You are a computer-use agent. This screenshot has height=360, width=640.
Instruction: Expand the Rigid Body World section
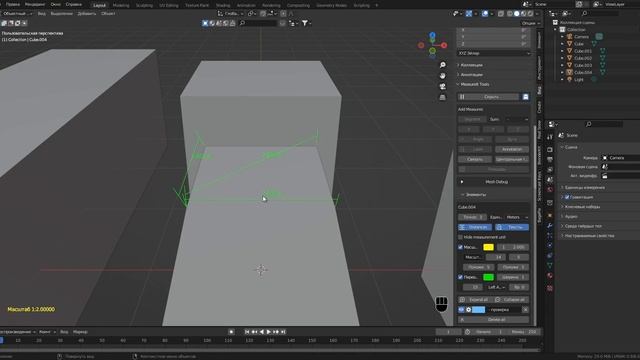[583, 226]
